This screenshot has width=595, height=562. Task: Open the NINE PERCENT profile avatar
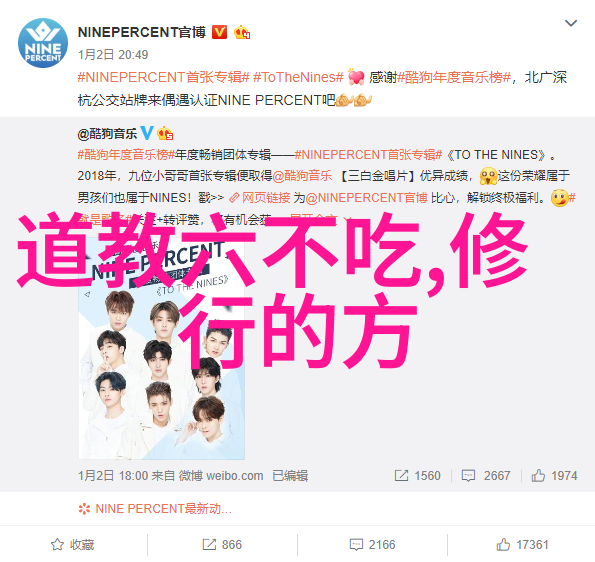[43, 43]
